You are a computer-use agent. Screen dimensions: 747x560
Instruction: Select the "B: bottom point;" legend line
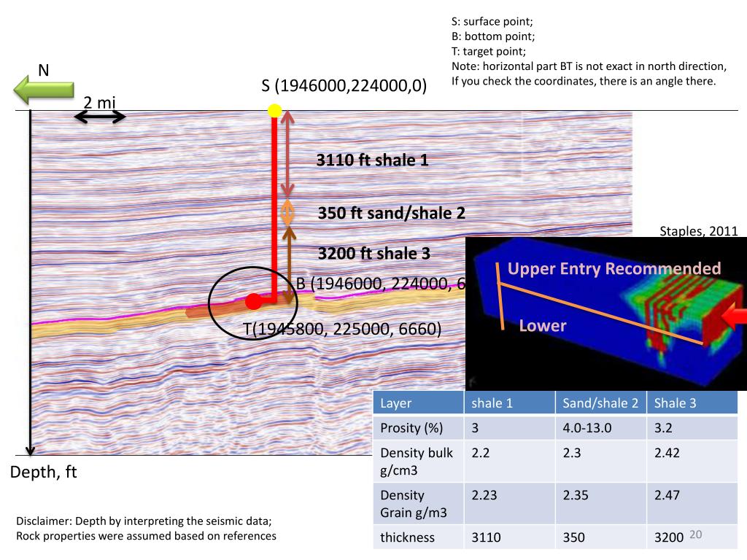493,36
